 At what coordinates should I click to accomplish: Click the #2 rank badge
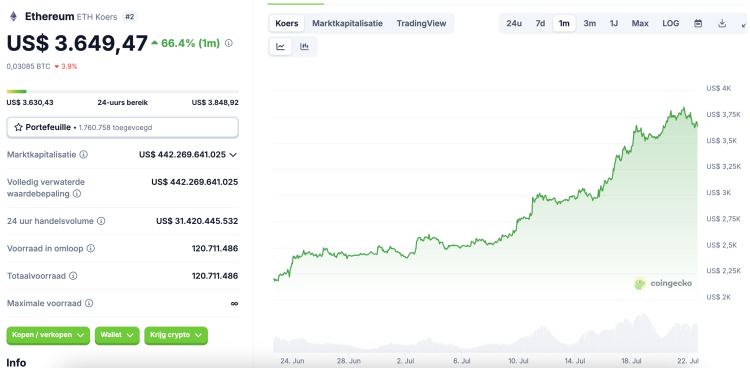[129, 17]
